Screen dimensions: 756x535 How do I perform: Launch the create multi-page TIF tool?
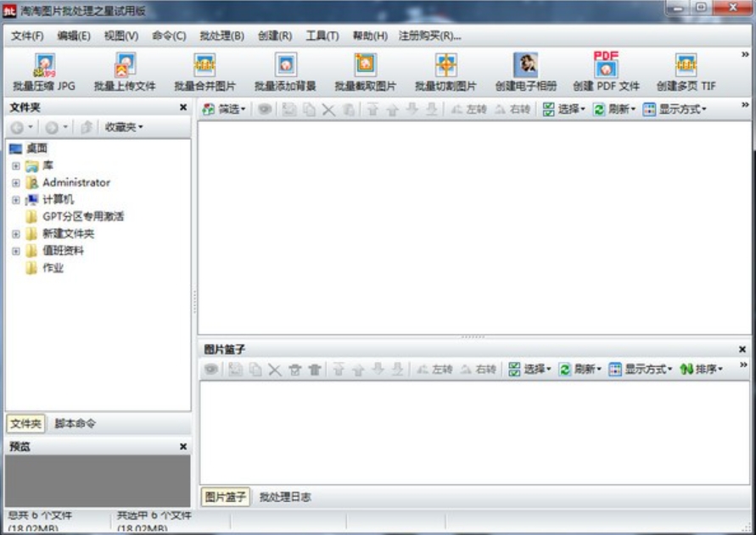686,72
